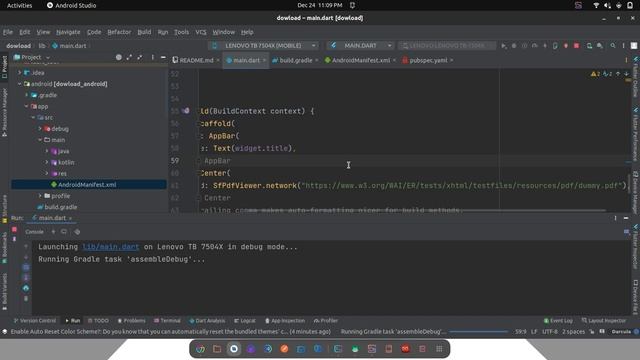This screenshot has width=640, height=360.
Task: Click collapse all icon in Project panel
Action: pyautogui.click(x=140, y=57)
